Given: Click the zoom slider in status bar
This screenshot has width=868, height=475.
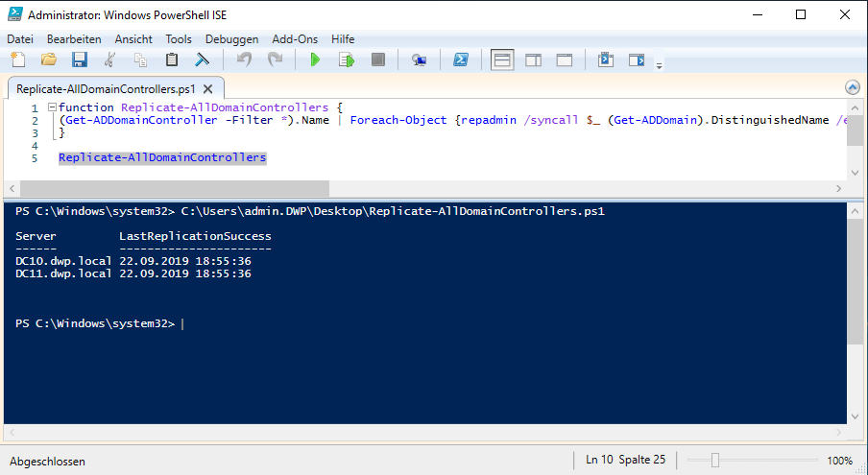Looking at the screenshot, I should pos(715,461).
